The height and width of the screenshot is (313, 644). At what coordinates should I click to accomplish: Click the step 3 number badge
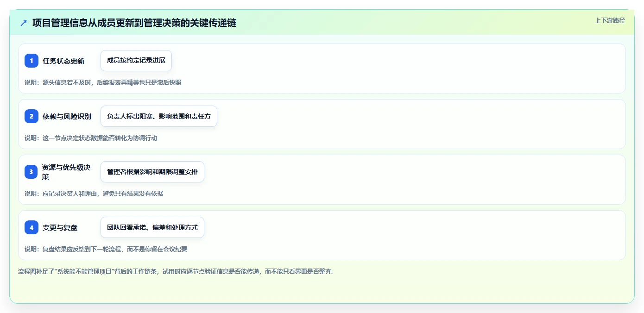tap(32, 172)
